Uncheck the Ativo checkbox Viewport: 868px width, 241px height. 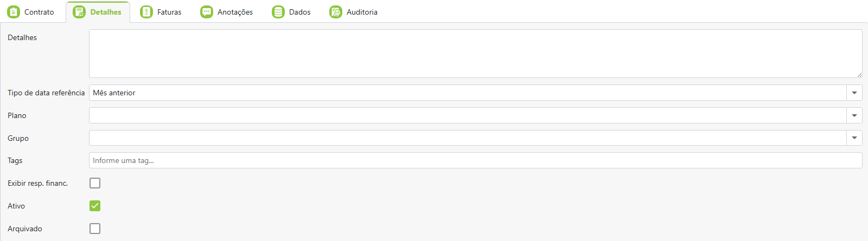pyautogui.click(x=95, y=206)
